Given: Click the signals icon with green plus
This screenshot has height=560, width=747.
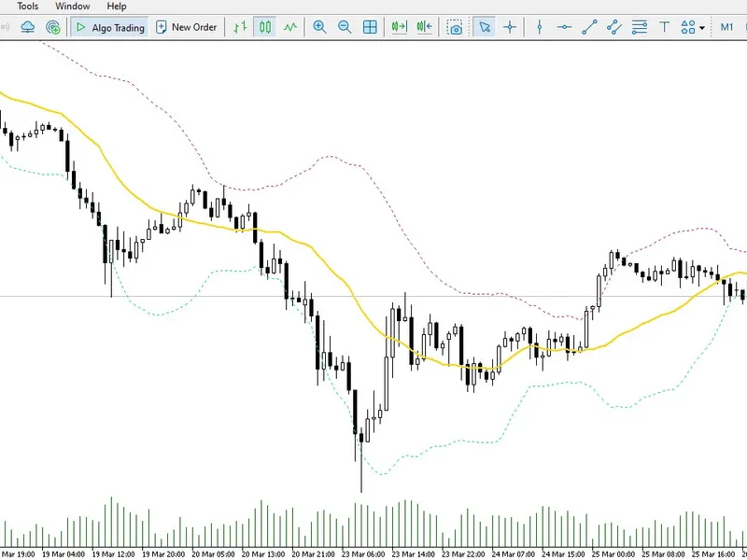Looking at the screenshot, I should tap(53, 27).
